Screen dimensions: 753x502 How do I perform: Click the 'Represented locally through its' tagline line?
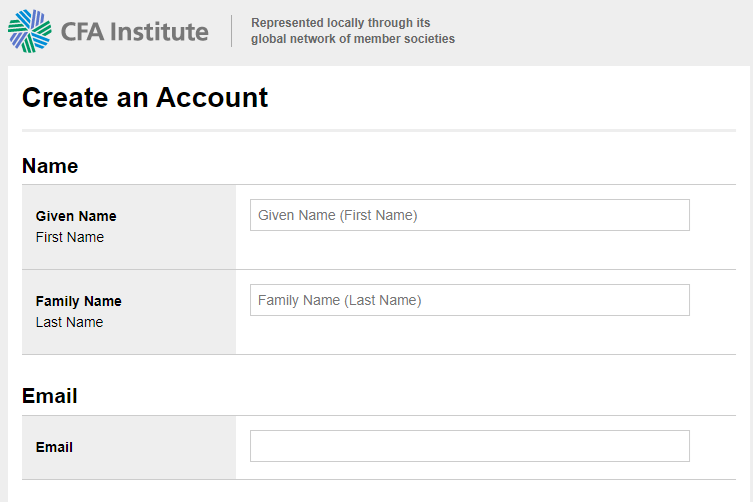(x=340, y=23)
